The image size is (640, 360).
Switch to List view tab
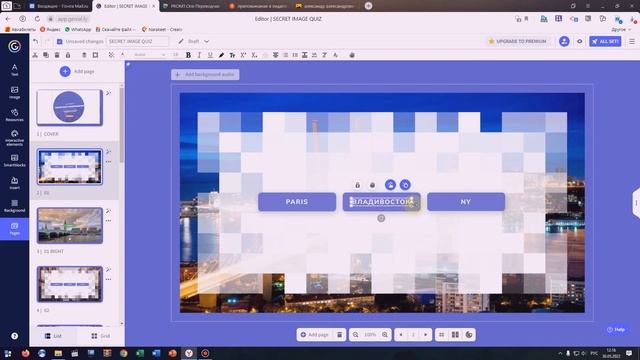[53, 336]
